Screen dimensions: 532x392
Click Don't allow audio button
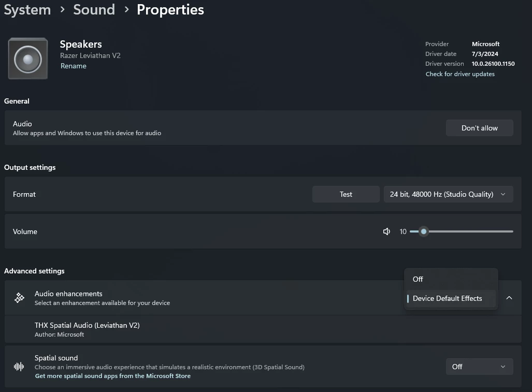pyautogui.click(x=479, y=128)
